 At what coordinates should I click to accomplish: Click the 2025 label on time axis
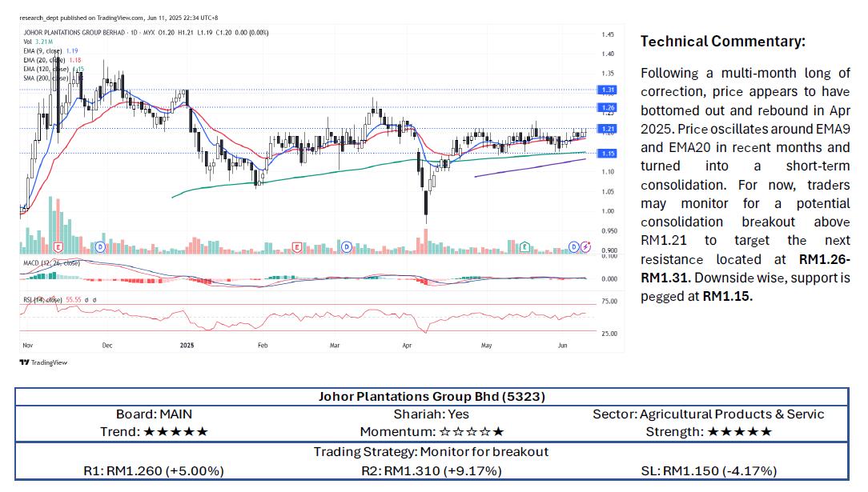187,346
